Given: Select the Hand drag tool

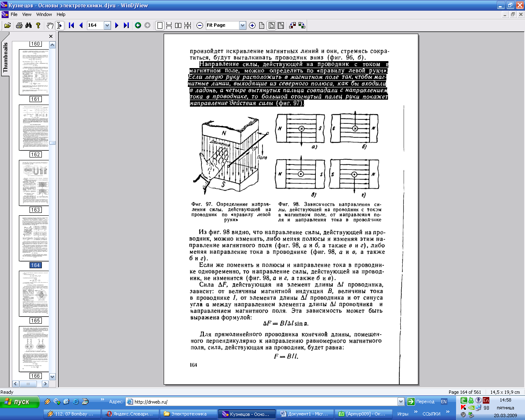Looking at the screenshot, I should click(x=50, y=25).
